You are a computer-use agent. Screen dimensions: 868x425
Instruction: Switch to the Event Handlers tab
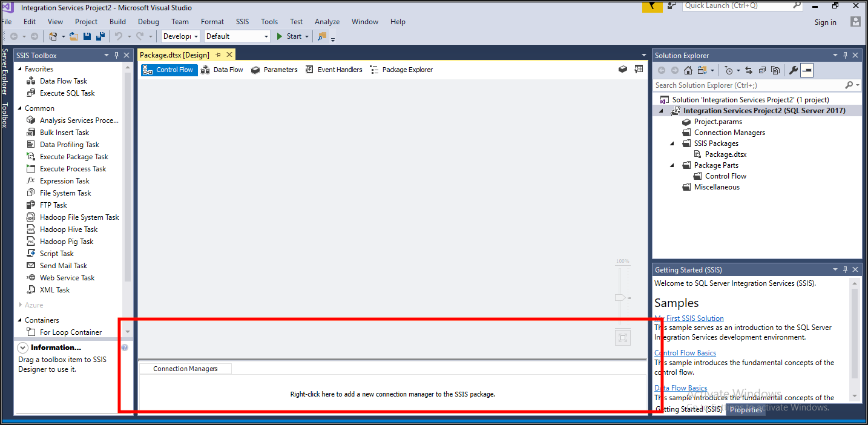334,70
